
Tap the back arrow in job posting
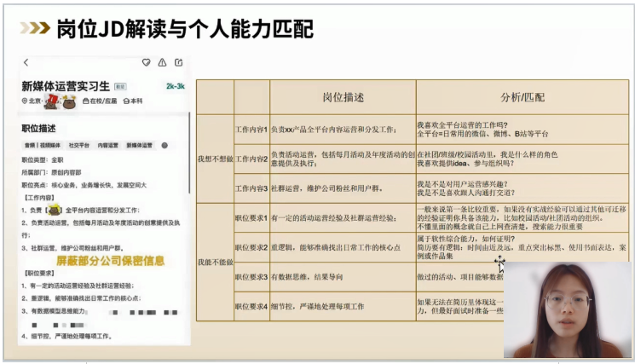tap(26, 62)
